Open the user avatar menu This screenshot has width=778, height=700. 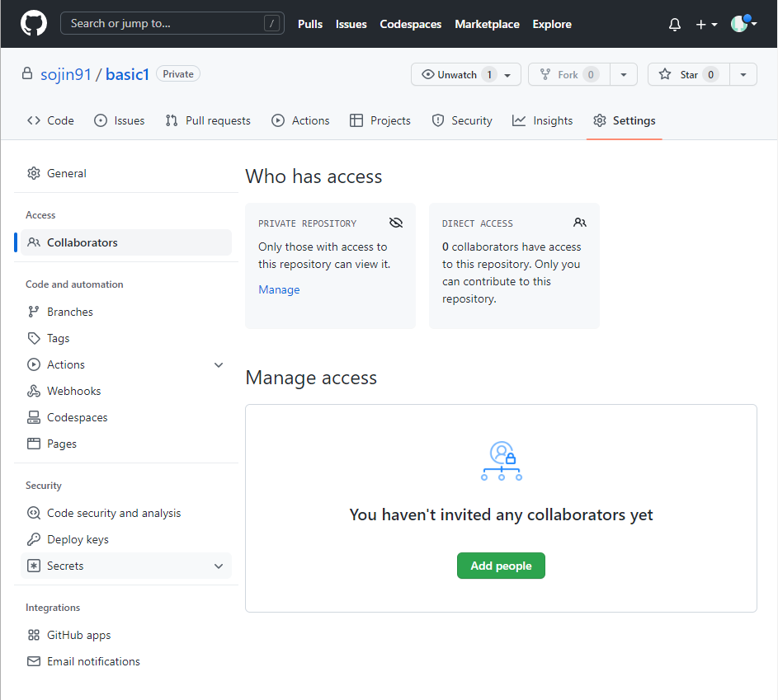743,23
